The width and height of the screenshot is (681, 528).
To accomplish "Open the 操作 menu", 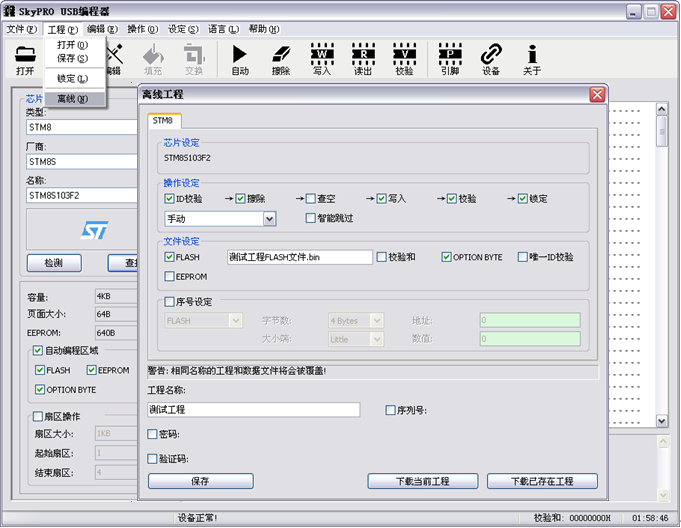I will tap(142, 29).
